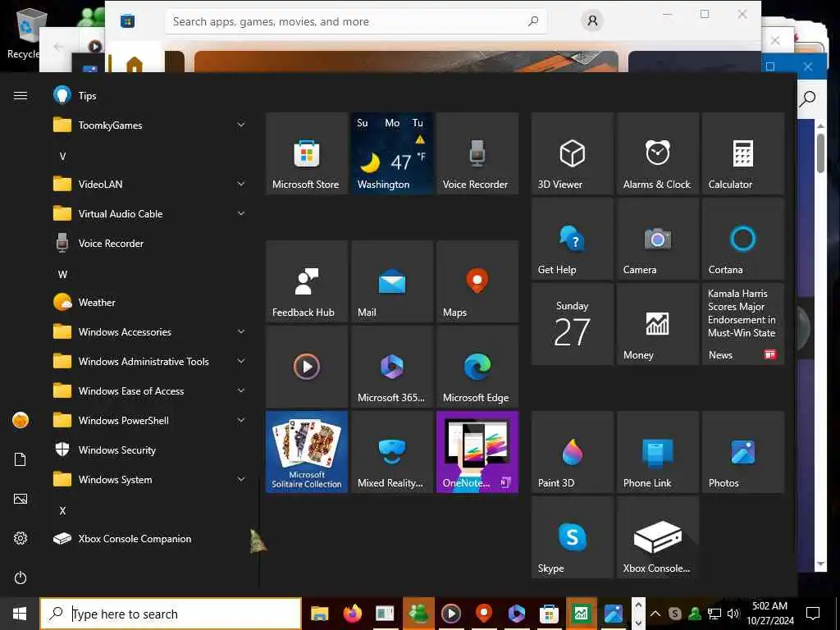
Task: Expand the Windows PowerShell folder
Action: (x=150, y=421)
